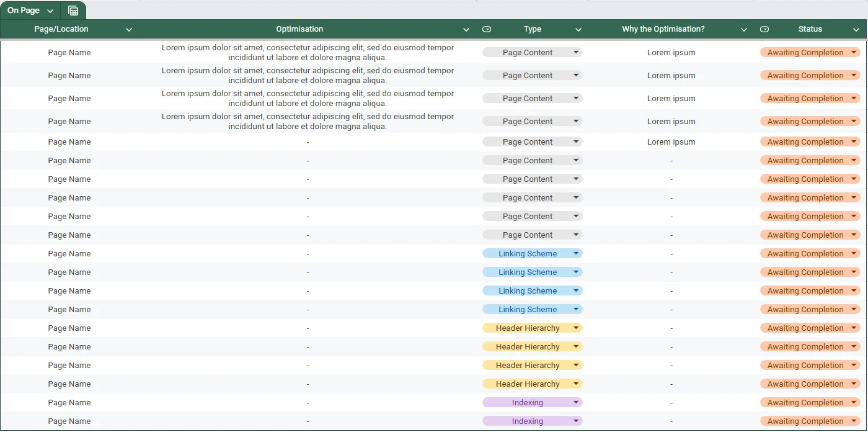Open the On Page table name menu

pos(30,11)
